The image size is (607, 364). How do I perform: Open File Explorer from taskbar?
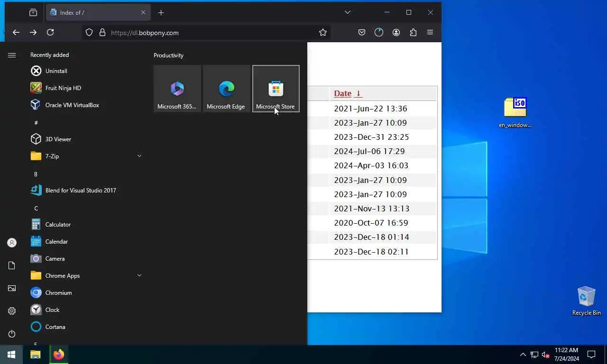(x=36, y=355)
